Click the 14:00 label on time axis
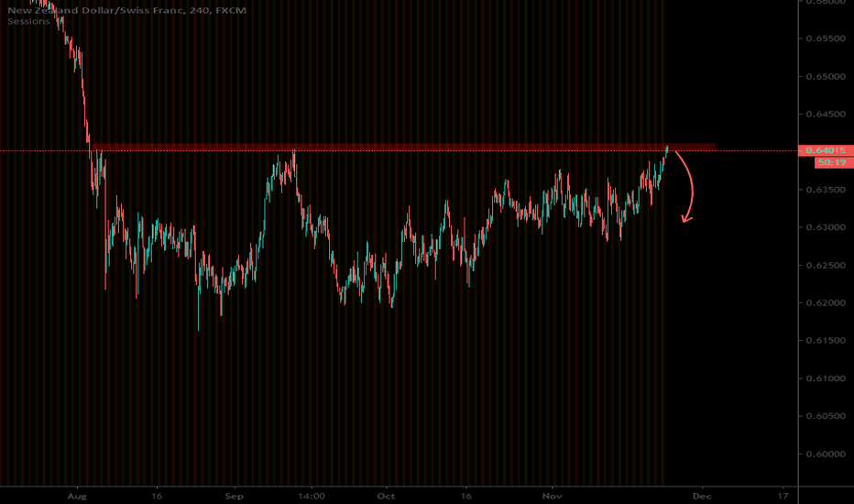This screenshot has width=854, height=504. tap(312, 497)
